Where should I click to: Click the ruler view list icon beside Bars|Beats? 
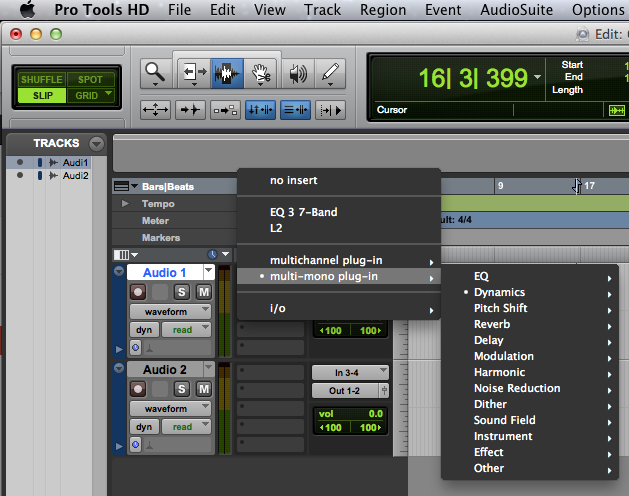point(122,186)
